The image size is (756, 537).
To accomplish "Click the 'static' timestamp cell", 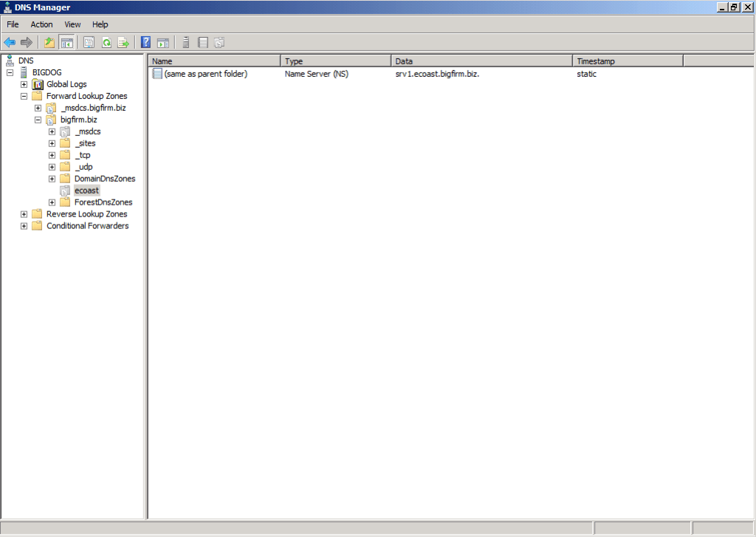I will (x=586, y=74).
